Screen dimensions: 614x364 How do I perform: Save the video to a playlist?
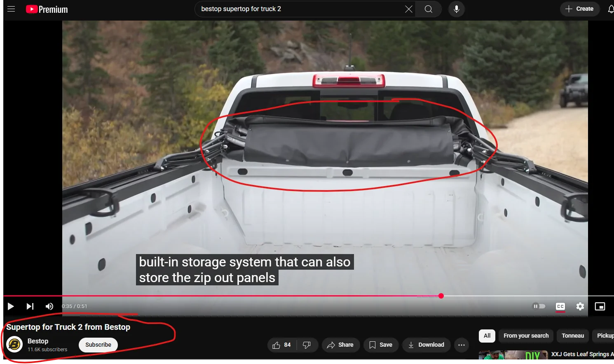pos(381,345)
